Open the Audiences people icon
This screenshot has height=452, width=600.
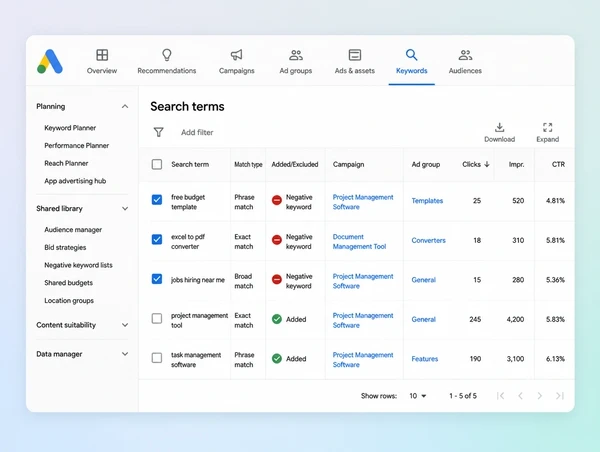(465, 55)
